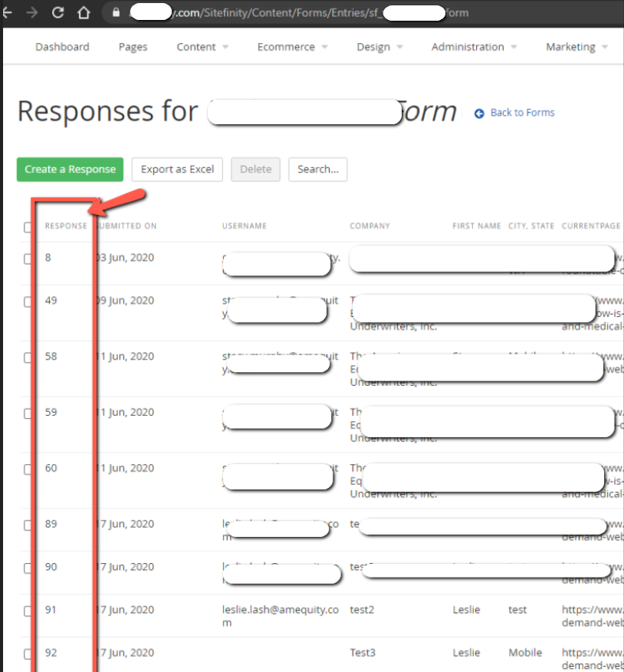This screenshot has width=624, height=672.
Task: Click the browser reload icon
Action: [57, 12]
